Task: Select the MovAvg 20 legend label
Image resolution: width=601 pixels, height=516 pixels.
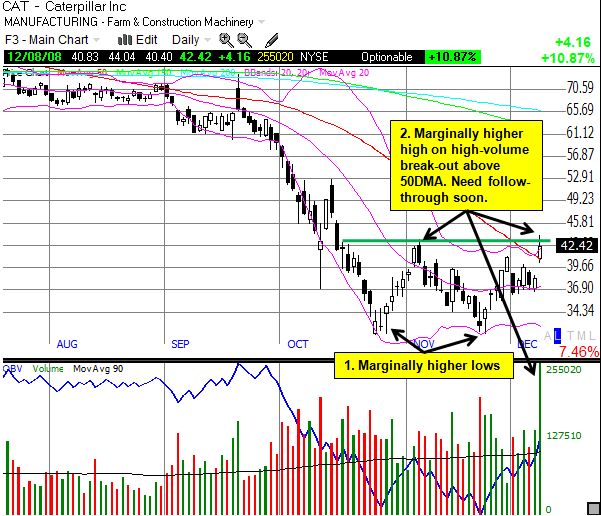Action: click(x=344, y=72)
